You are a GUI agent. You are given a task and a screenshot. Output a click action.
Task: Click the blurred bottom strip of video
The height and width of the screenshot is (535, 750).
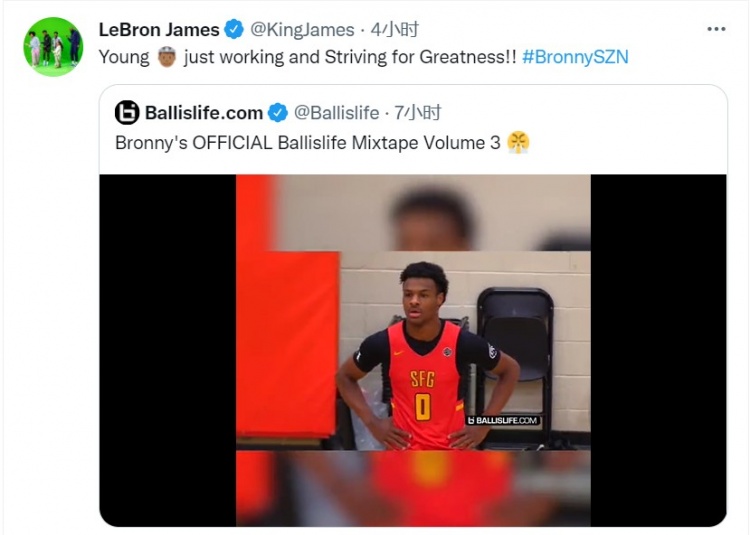click(413, 488)
